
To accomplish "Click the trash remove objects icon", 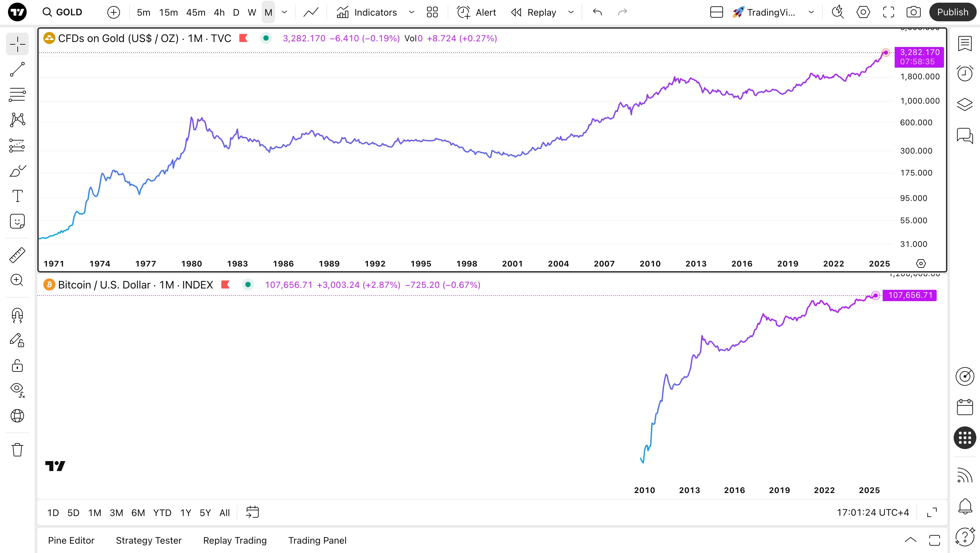I will click(x=17, y=449).
